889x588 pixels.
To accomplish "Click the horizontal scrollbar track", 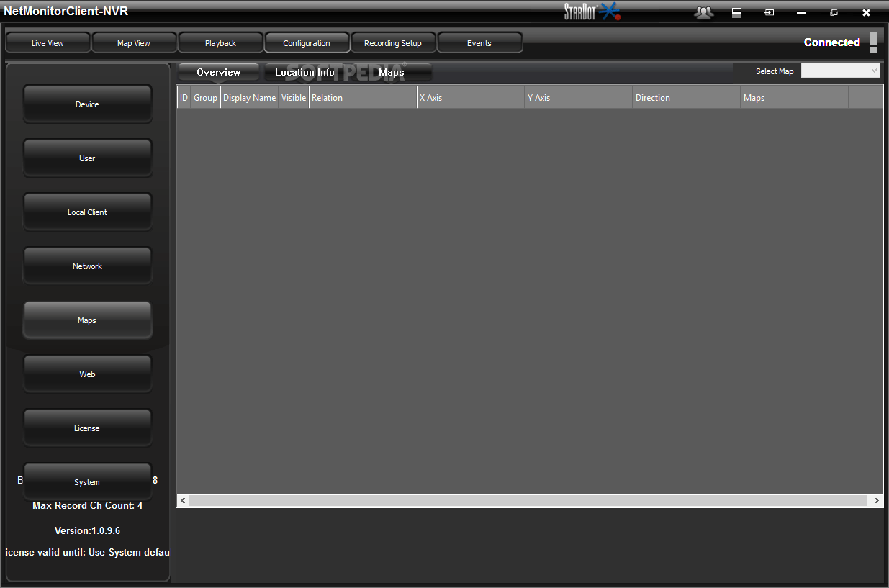I will tap(529, 500).
